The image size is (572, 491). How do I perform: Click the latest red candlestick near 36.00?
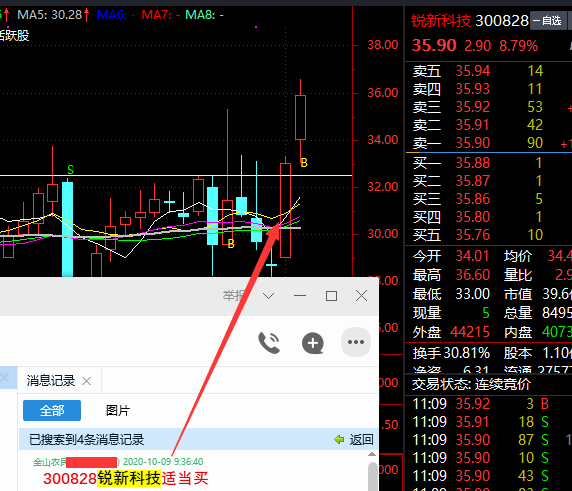point(300,117)
